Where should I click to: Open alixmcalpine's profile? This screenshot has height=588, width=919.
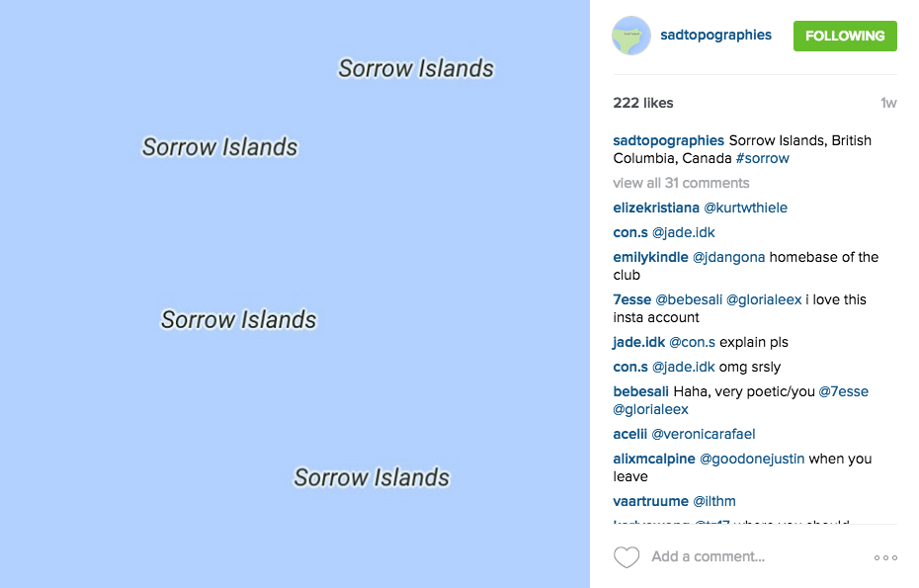point(654,459)
